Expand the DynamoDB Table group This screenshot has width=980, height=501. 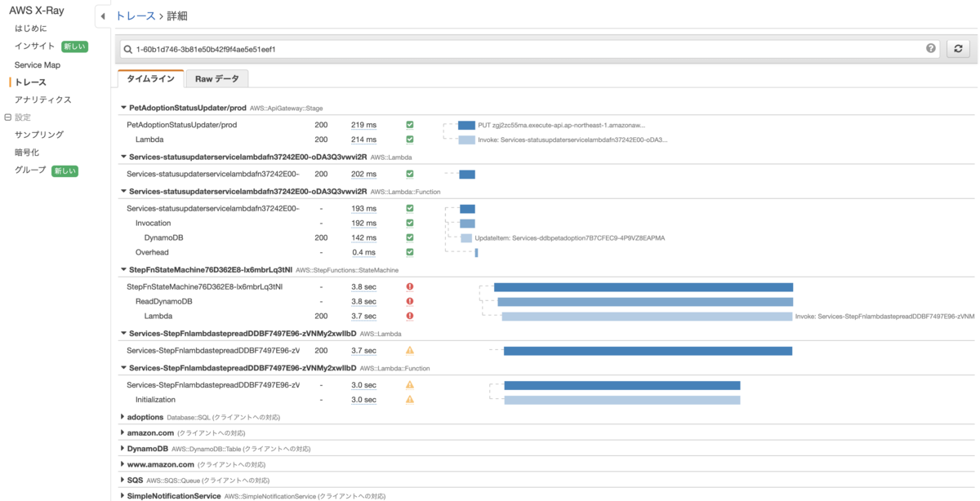(123, 448)
